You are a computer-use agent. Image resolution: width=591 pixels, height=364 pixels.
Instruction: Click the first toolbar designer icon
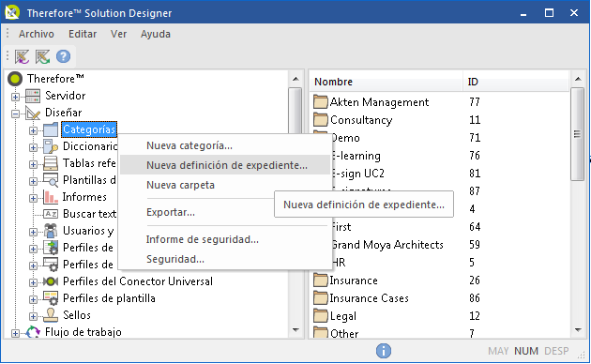[23, 56]
